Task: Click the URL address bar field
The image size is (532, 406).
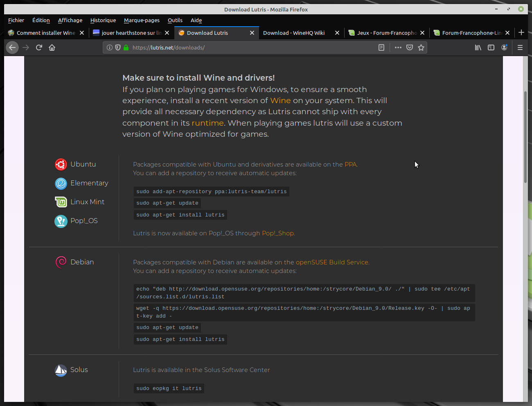Action: (x=246, y=47)
